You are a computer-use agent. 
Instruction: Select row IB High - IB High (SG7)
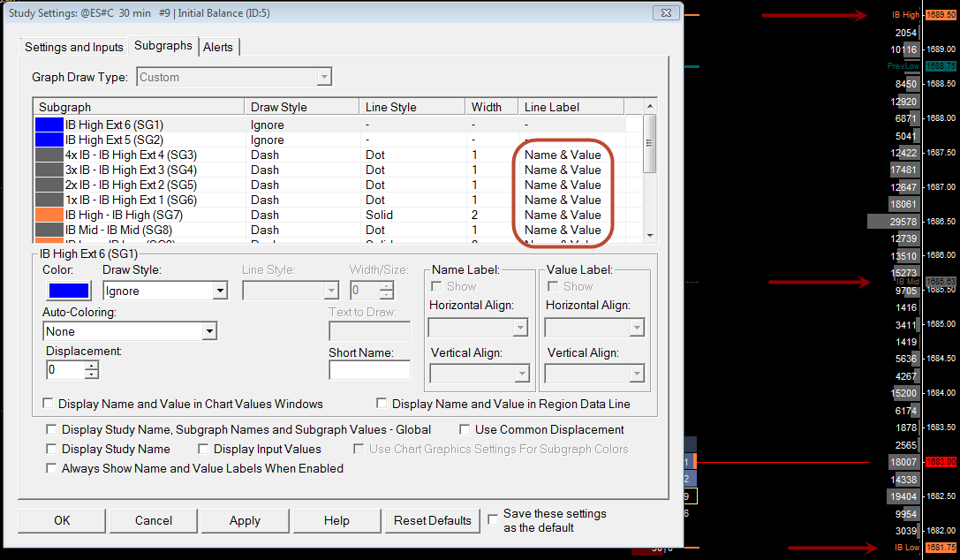click(x=338, y=215)
